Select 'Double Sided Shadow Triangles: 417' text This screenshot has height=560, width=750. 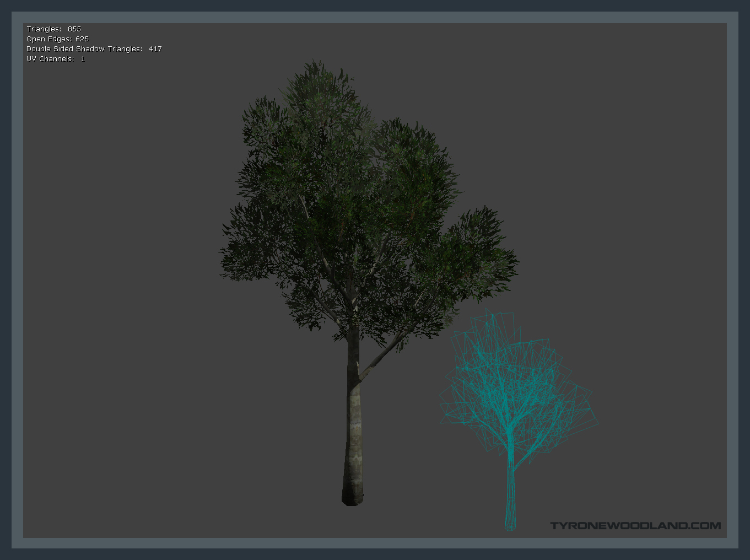pos(94,49)
